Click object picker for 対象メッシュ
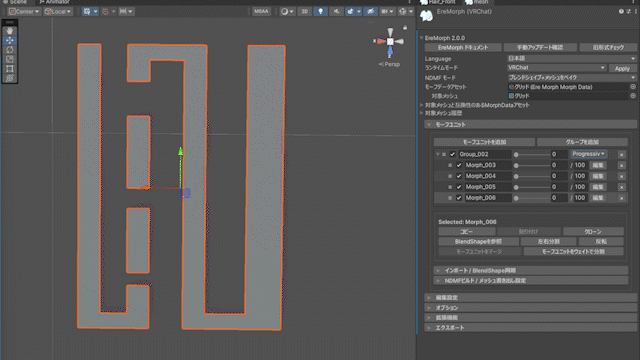 tap(633, 96)
